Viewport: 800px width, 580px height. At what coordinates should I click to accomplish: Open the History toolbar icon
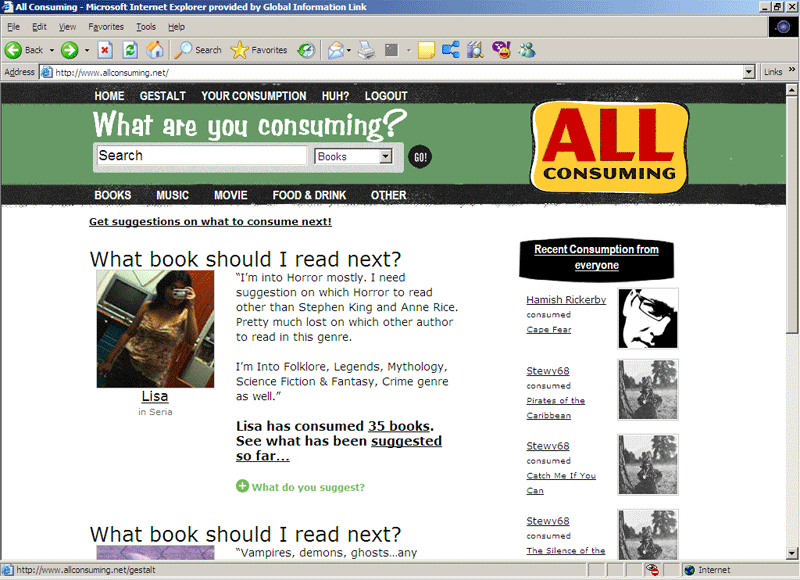pos(306,50)
